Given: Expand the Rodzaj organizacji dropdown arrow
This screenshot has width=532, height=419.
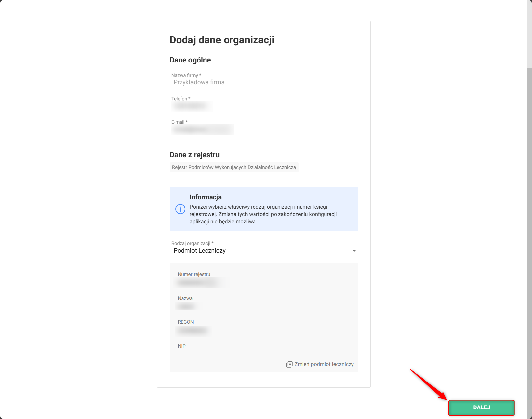Looking at the screenshot, I should [354, 251].
